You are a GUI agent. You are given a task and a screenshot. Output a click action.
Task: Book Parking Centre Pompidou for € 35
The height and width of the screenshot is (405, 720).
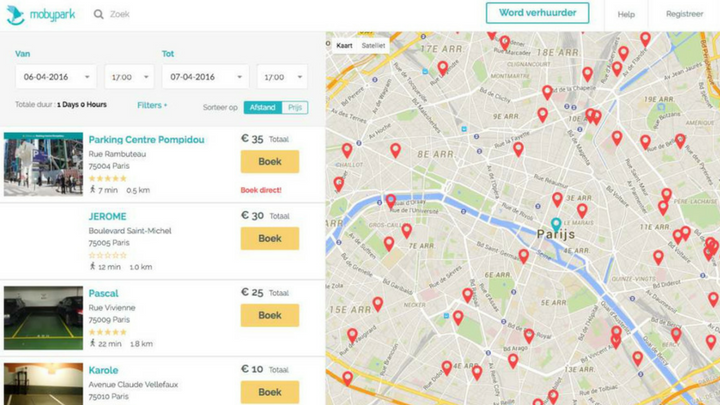[270, 162]
